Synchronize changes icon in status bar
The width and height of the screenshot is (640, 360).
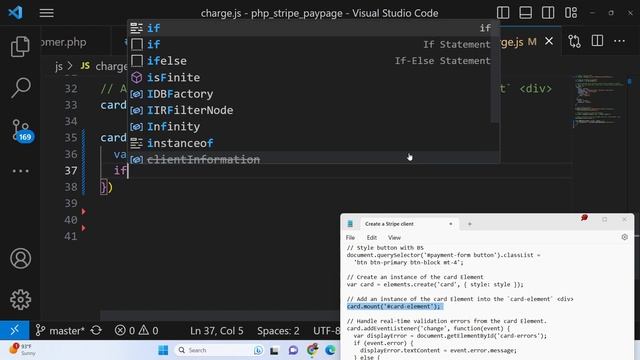click(96, 330)
